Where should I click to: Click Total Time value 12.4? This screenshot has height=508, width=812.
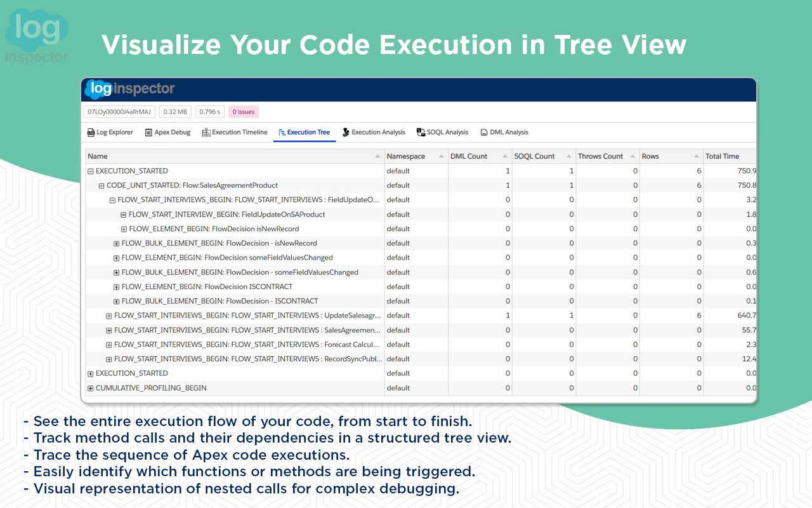[749, 359]
